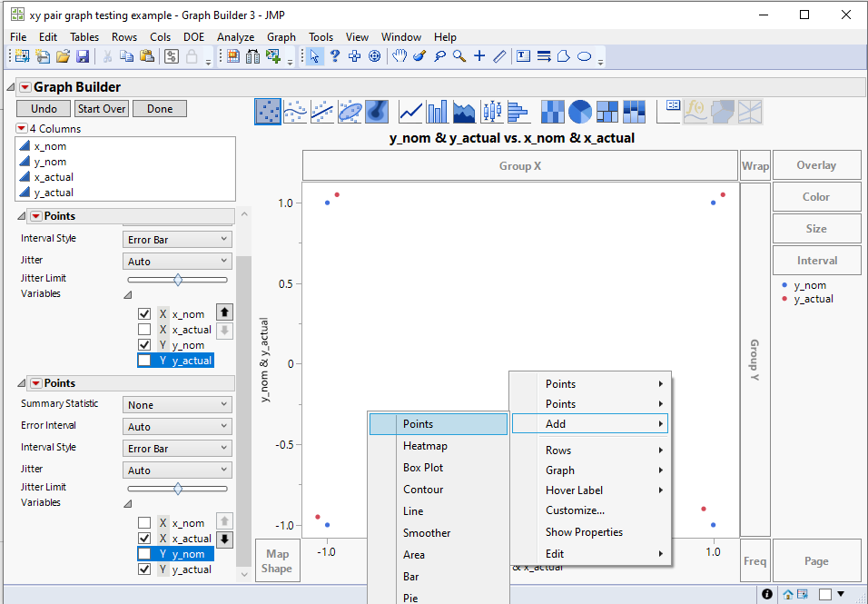The image size is (868, 604).
Task: Click the Histogram element icon
Action: [x=518, y=112]
